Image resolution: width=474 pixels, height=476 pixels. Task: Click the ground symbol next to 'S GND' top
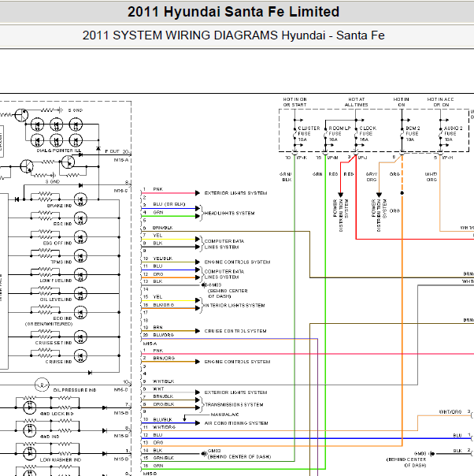[x=61, y=110]
